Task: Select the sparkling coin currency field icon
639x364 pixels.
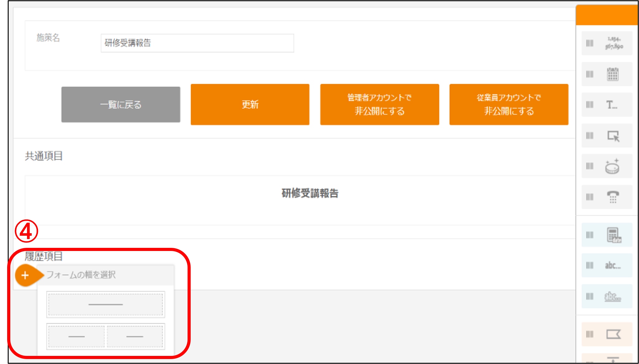Action: point(612,166)
